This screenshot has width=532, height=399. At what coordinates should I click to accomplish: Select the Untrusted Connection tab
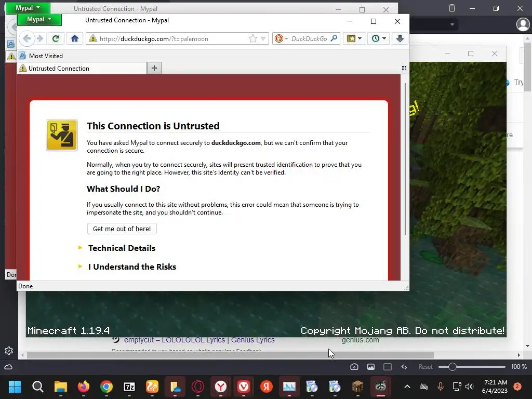pos(82,68)
